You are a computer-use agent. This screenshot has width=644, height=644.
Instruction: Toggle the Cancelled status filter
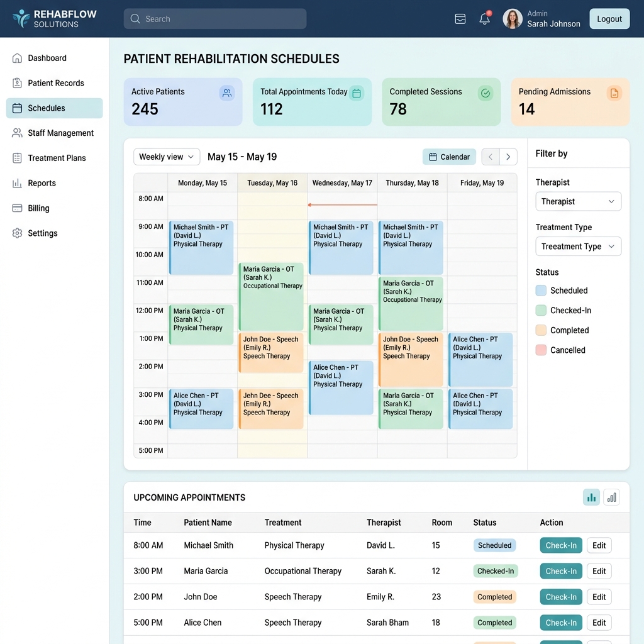tap(541, 350)
